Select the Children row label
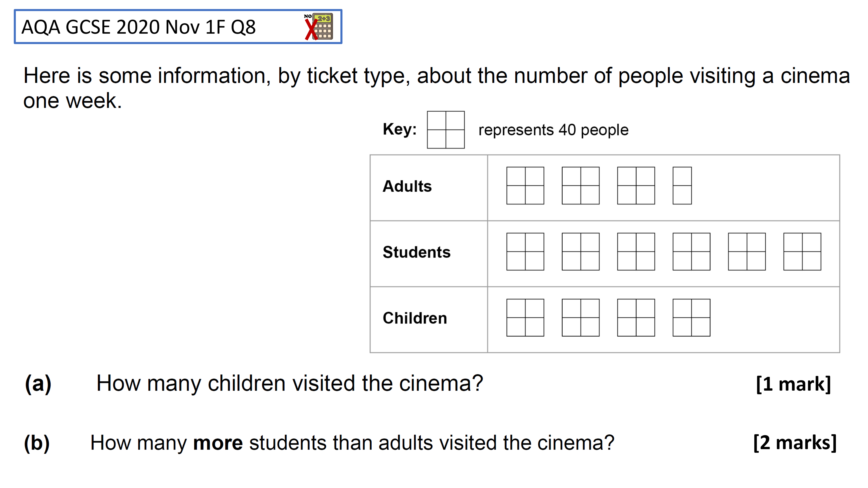868x488 pixels. 415,318
